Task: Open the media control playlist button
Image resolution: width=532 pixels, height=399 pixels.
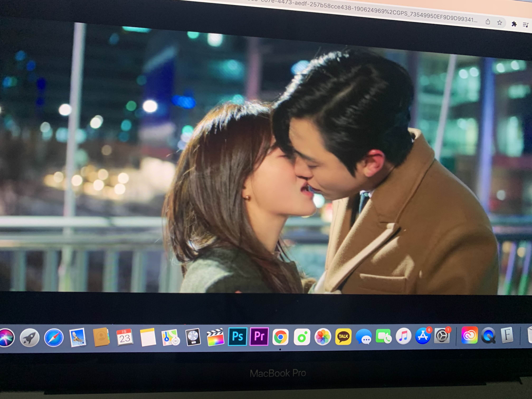Action: click(x=526, y=25)
